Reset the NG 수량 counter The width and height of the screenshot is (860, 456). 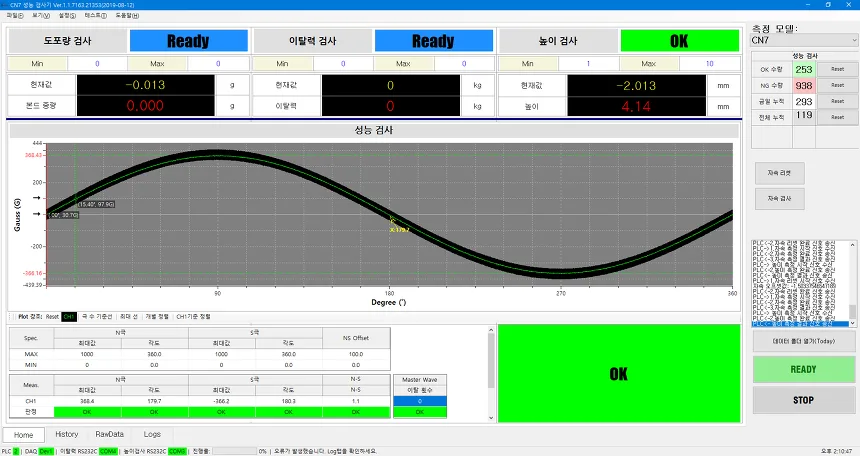(x=837, y=85)
